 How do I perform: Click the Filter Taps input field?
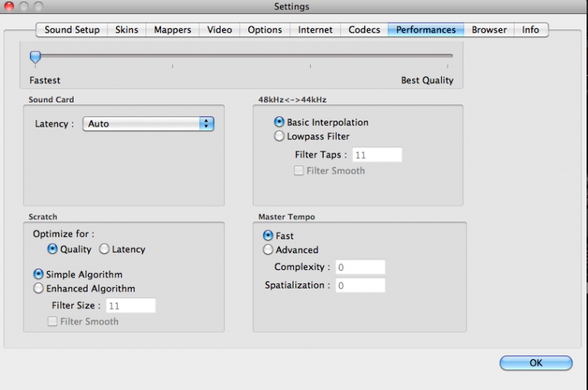[377, 155]
